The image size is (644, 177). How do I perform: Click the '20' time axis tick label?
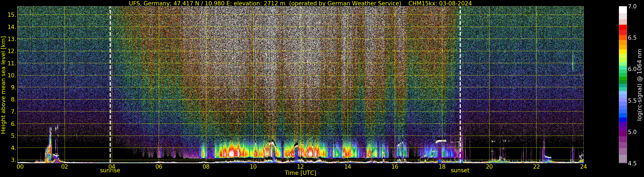pos(489,167)
